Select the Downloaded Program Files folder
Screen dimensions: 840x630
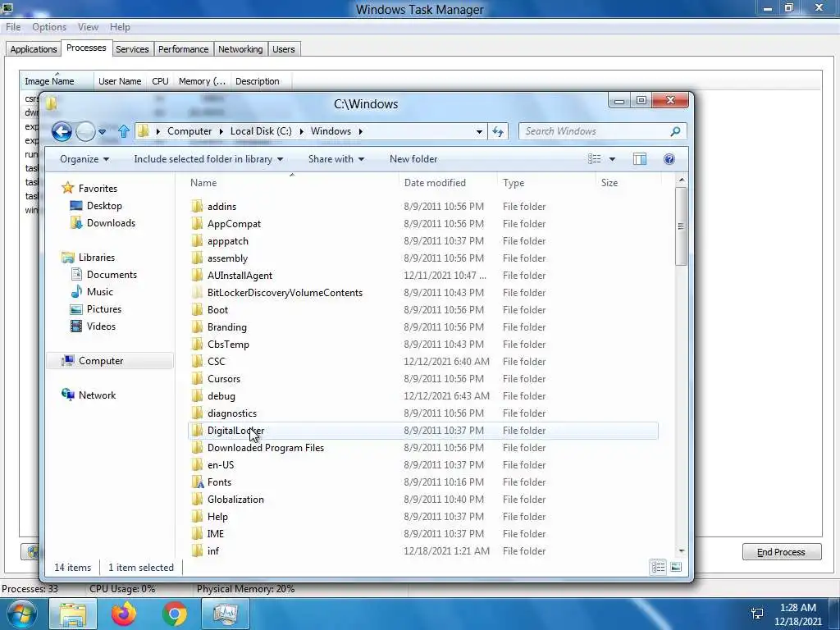tap(423, 448)
